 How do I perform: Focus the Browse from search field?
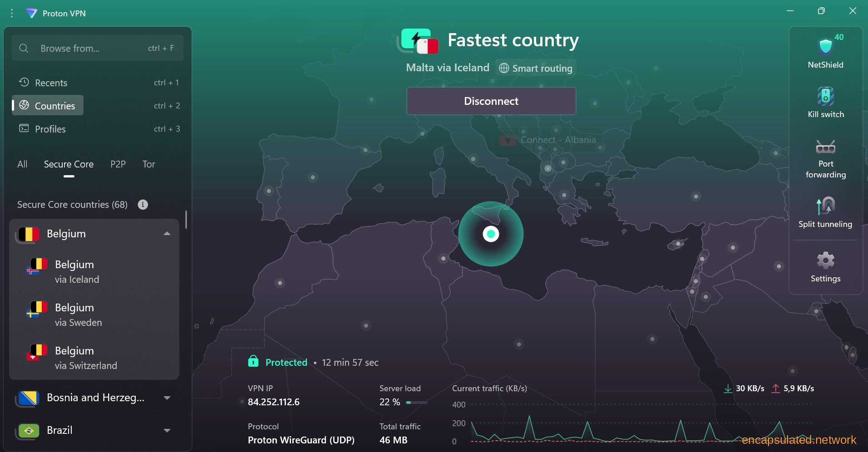tap(98, 48)
